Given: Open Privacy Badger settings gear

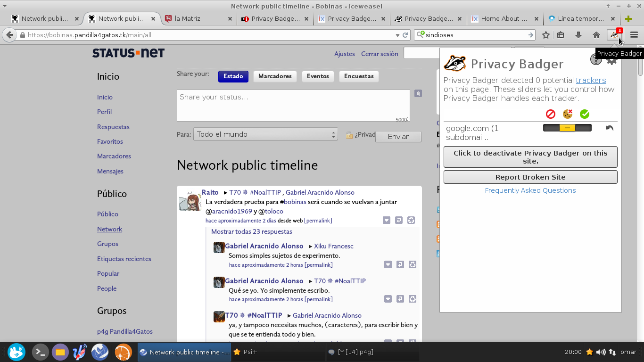Looking at the screenshot, I should [x=612, y=60].
